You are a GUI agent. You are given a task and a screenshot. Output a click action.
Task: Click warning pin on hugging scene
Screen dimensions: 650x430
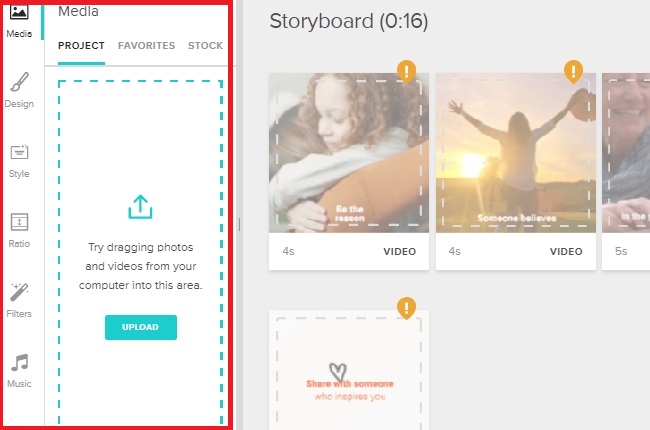405,71
